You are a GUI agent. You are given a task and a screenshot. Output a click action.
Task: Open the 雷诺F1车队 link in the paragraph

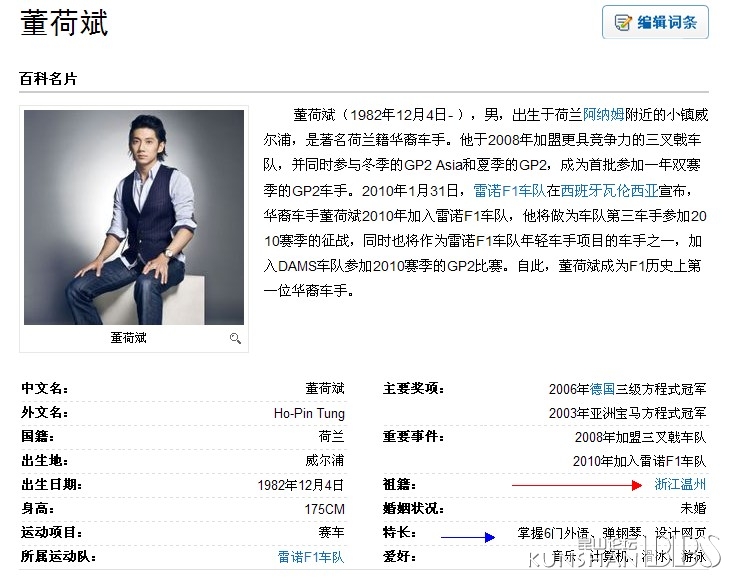point(510,190)
